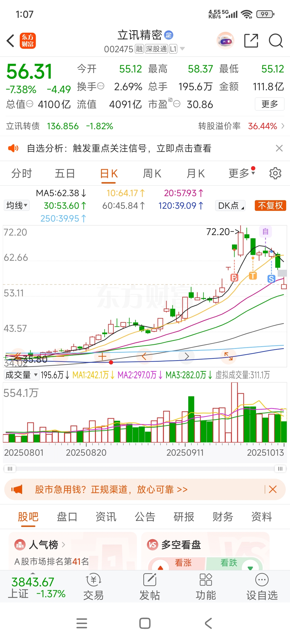Tap the 自 marker on chart
290x644 pixels.
(266, 232)
